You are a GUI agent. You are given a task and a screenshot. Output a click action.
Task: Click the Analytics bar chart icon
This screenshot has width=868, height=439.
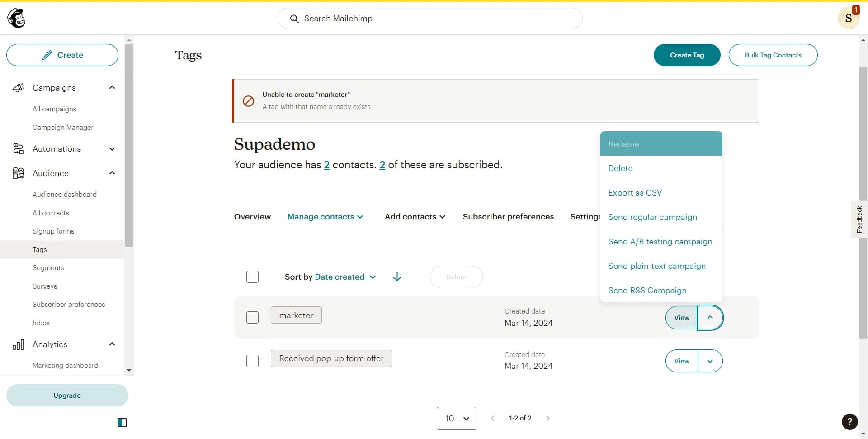18,345
